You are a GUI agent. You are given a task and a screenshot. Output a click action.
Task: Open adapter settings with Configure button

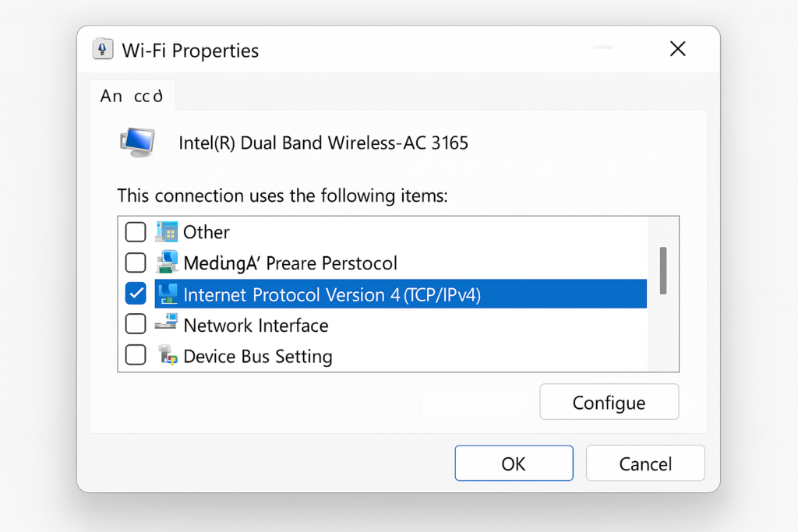[609, 402]
